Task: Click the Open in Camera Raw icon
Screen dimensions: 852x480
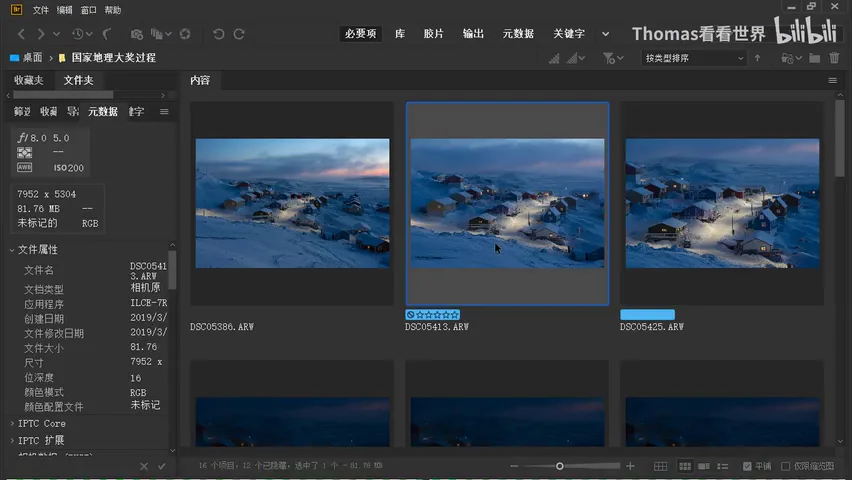Action: pyautogui.click(x=185, y=34)
